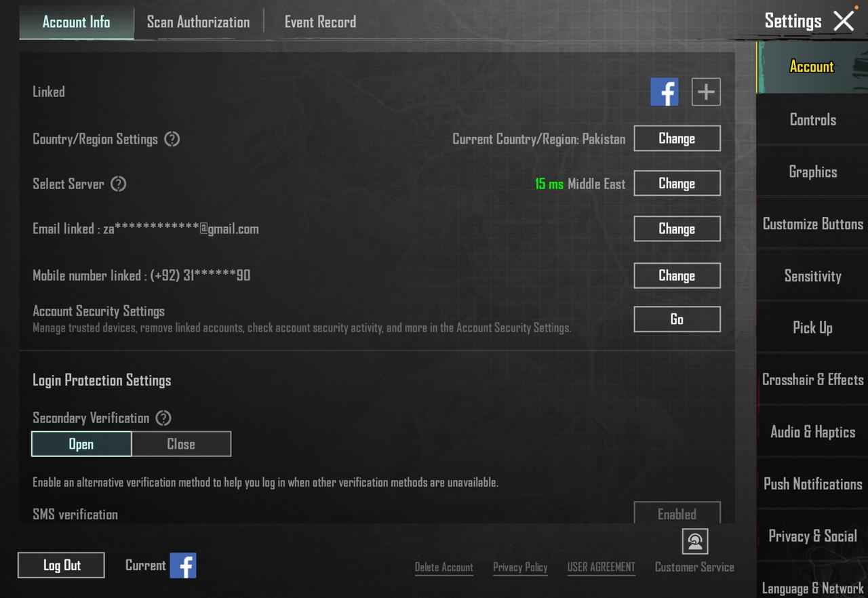This screenshot has width=868, height=598.
Task: Change the linked email address
Action: click(676, 228)
